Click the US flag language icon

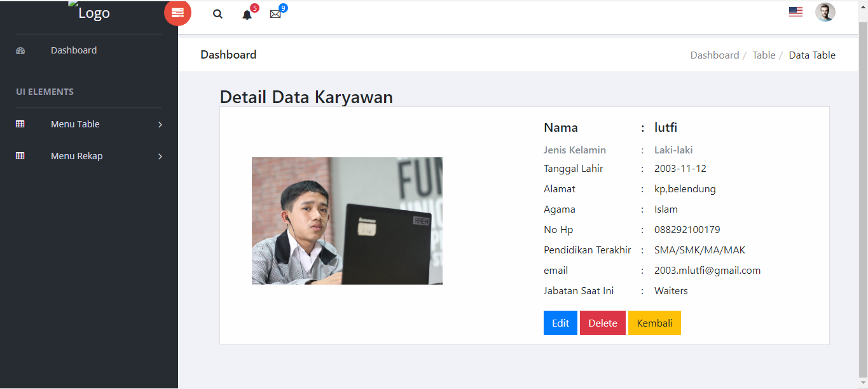[x=796, y=12]
